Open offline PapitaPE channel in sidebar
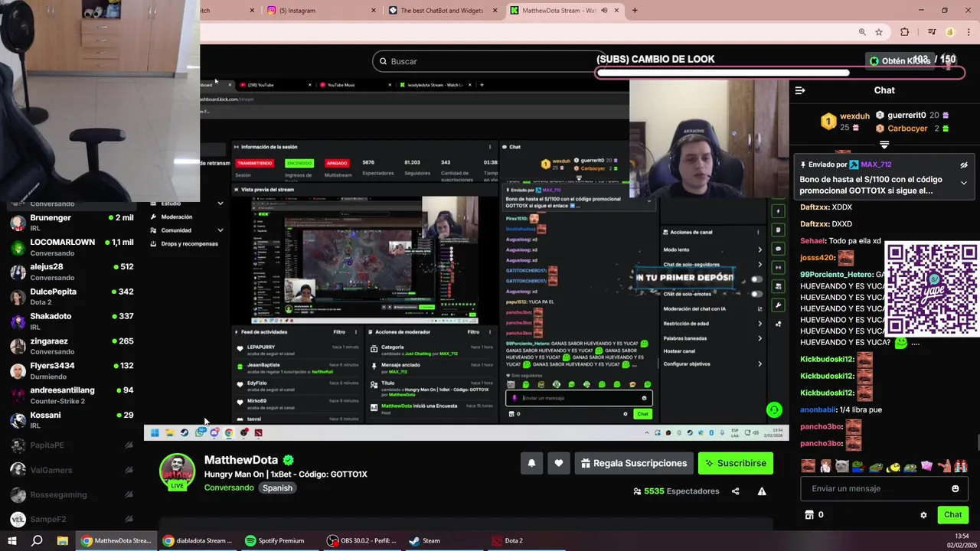 72,445
